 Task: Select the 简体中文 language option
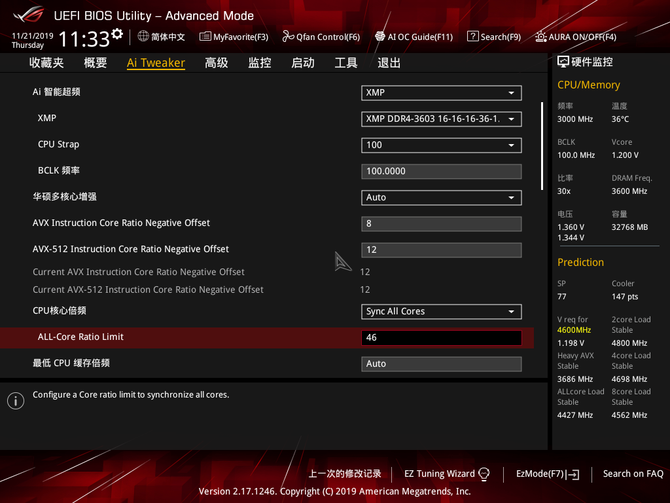click(x=168, y=37)
